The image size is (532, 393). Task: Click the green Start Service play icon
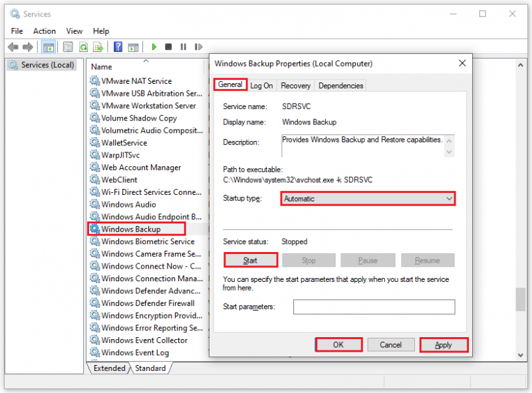click(x=154, y=47)
